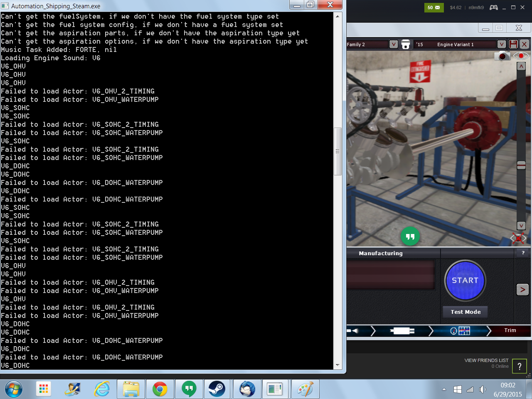This screenshot has height=399, width=532.
Task: Switch to the Trim tab
Action: (510, 330)
